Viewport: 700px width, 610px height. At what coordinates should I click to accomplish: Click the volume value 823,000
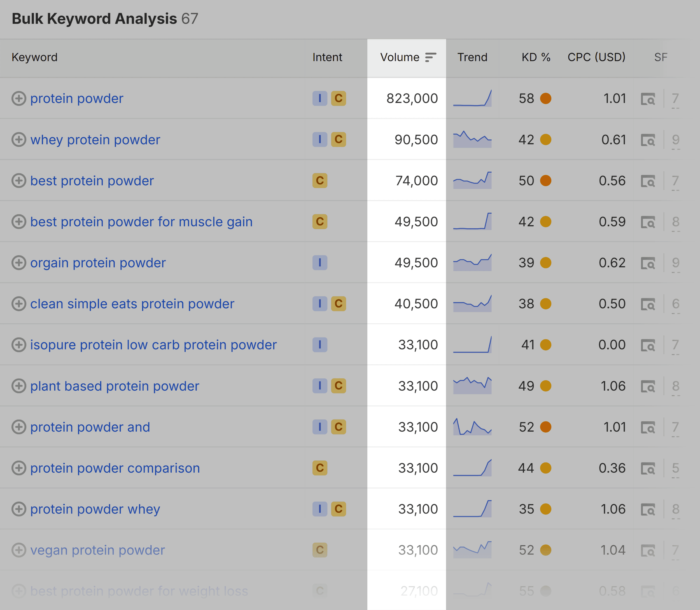(x=412, y=99)
